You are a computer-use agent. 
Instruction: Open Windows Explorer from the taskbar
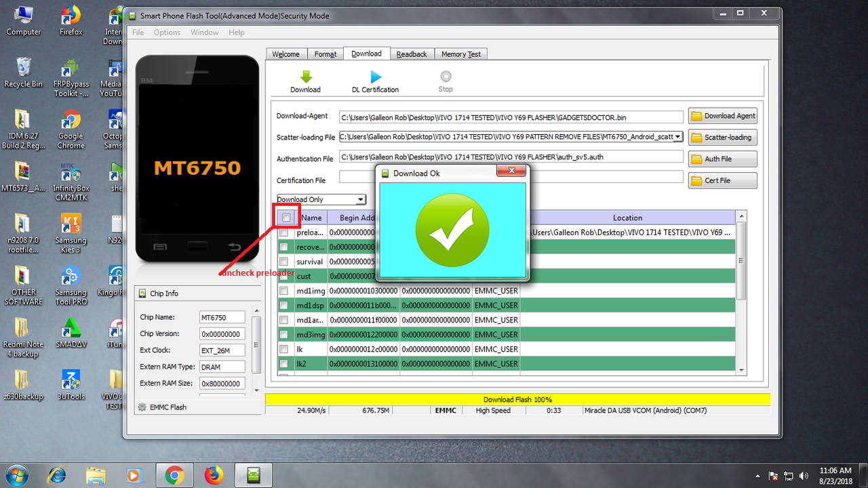pyautogui.click(x=96, y=475)
